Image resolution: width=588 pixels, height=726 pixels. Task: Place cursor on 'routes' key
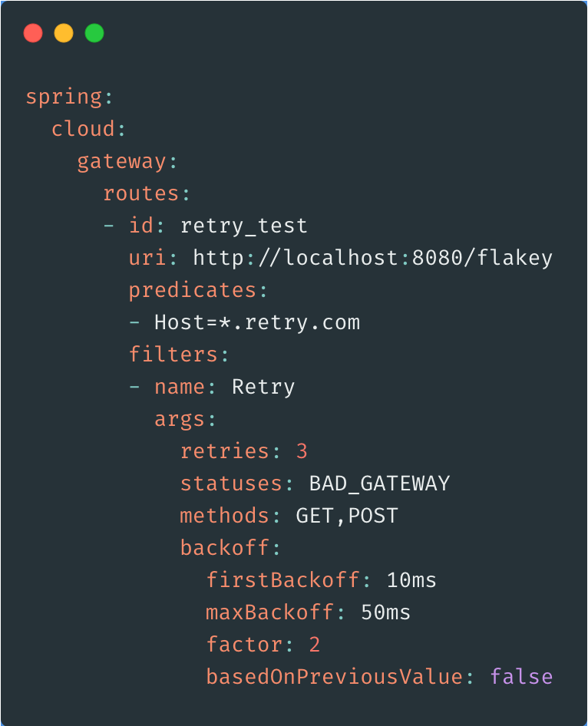click(x=141, y=193)
